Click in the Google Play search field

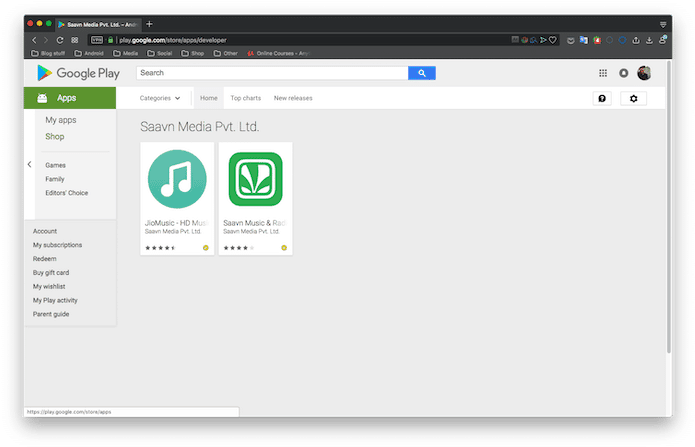coord(272,73)
